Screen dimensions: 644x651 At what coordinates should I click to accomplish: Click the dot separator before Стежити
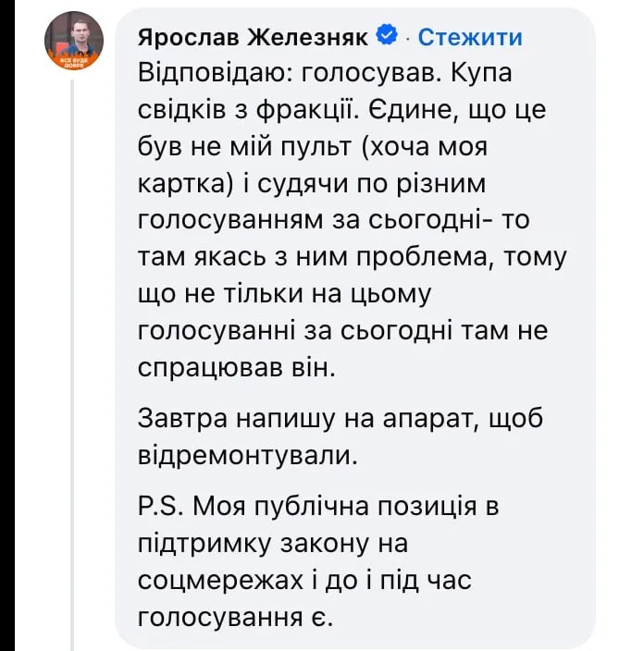408,39
